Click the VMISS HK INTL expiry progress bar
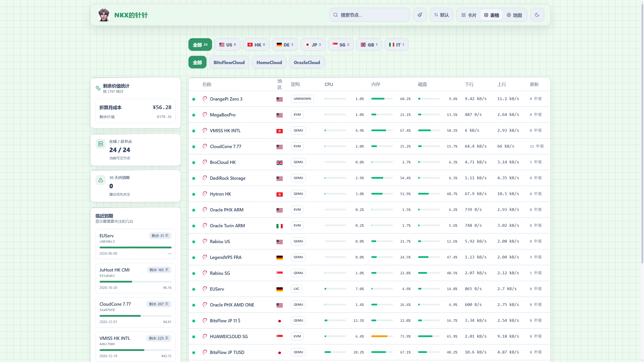The width and height of the screenshot is (644, 362). click(x=136, y=350)
